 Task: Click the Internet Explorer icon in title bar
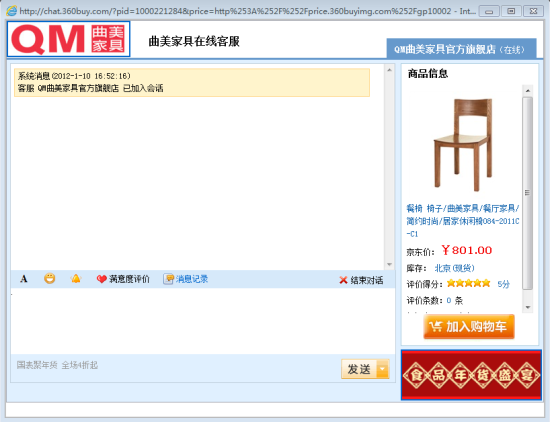point(12,11)
